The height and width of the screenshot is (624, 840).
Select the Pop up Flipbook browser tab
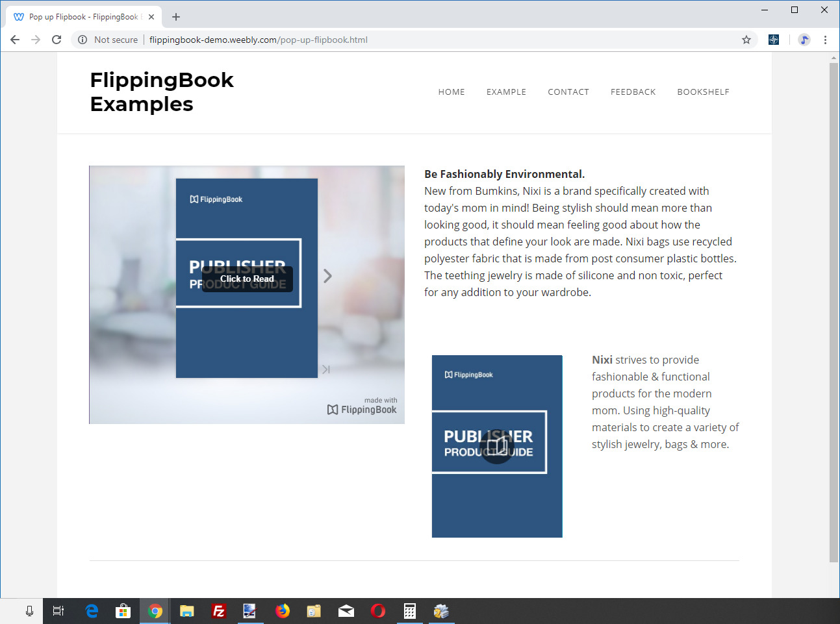click(x=83, y=17)
